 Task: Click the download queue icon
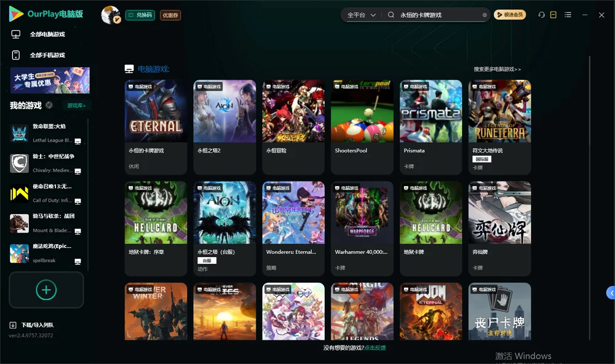coord(13,325)
